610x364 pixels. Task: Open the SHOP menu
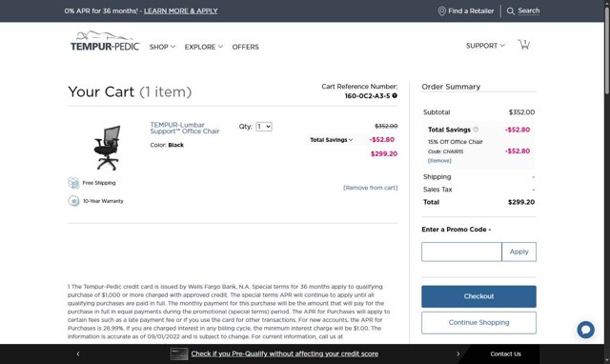pos(162,47)
